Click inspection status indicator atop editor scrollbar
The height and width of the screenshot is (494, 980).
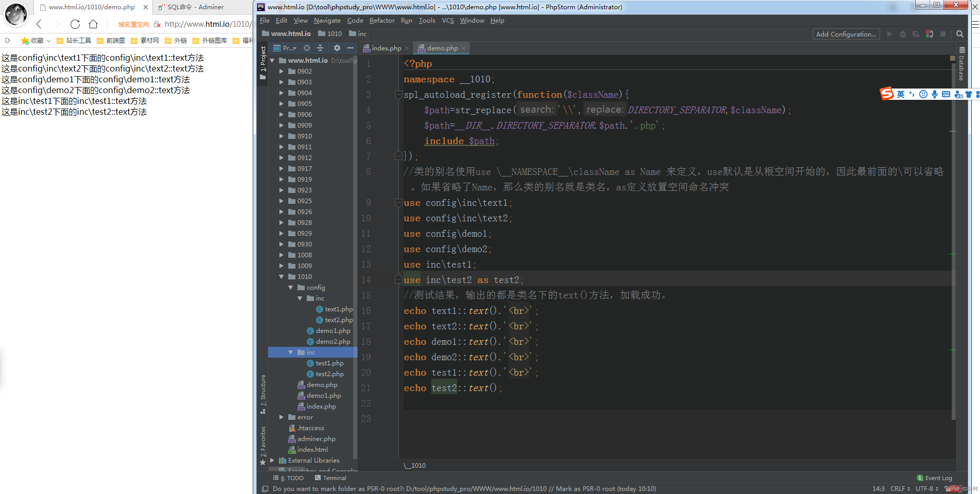tap(953, 58)
